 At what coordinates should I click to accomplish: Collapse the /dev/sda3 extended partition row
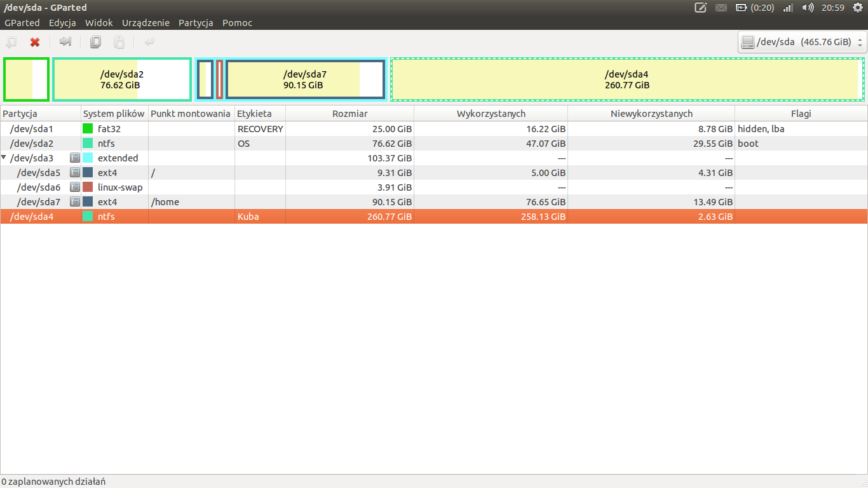coord(4,158)
